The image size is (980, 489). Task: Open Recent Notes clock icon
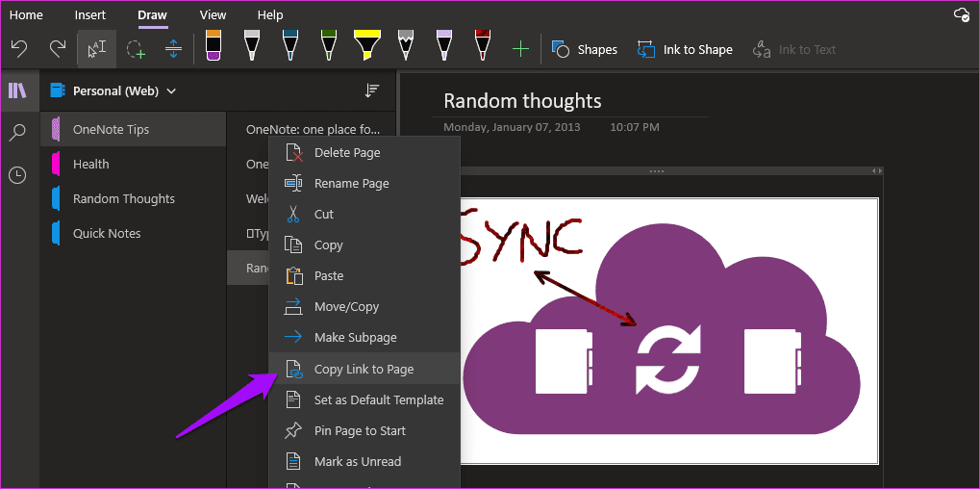point(17,176)
